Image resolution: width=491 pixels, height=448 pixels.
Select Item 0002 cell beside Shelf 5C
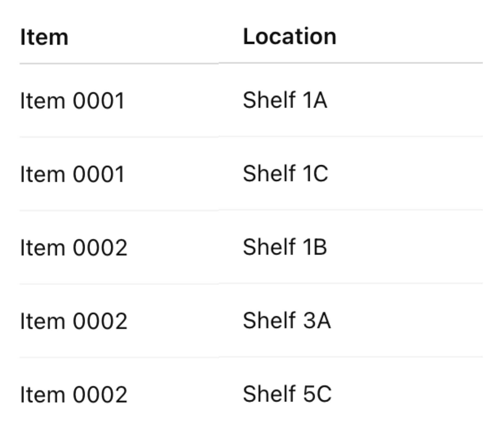74,395
